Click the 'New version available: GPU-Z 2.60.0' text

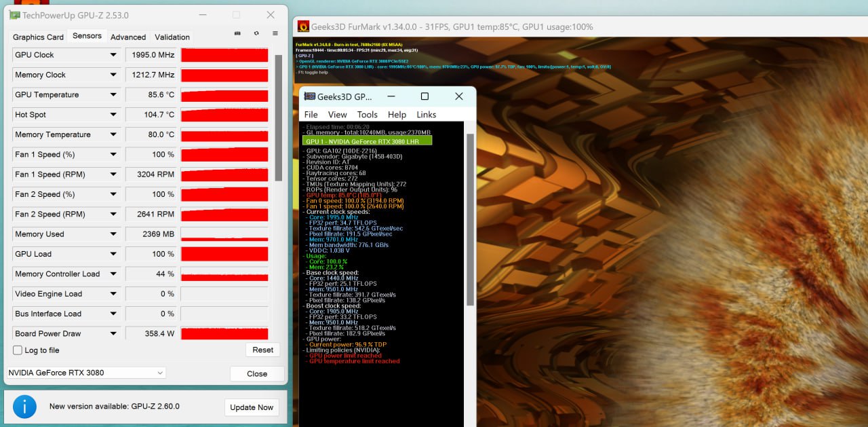point(114,407)
